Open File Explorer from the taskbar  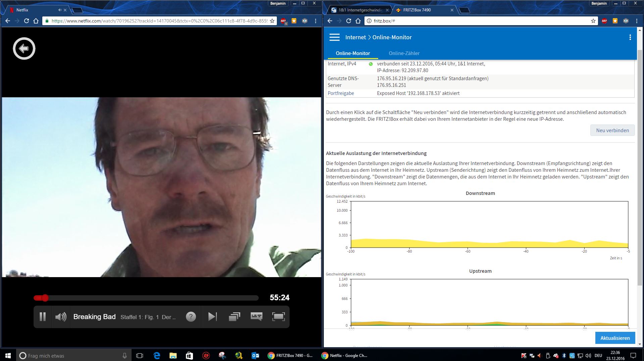pos(173,356)
